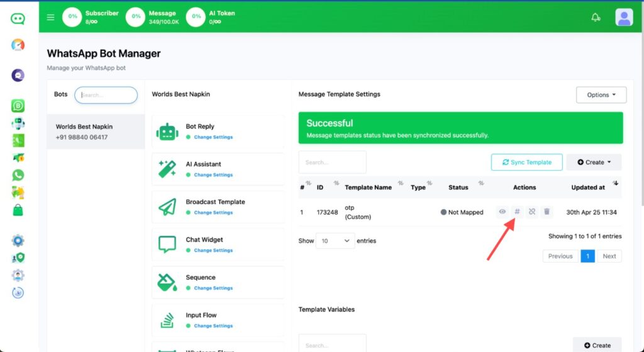Viewport: 644px width, 352px height.
Task: Toggle the hamburger menu in top bar
Action: (50, 17)
